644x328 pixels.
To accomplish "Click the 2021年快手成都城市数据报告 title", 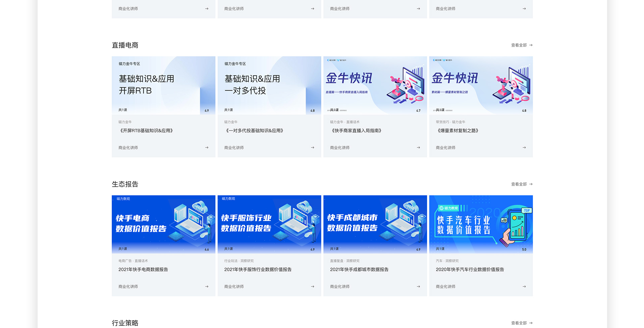I will (359, 270).
